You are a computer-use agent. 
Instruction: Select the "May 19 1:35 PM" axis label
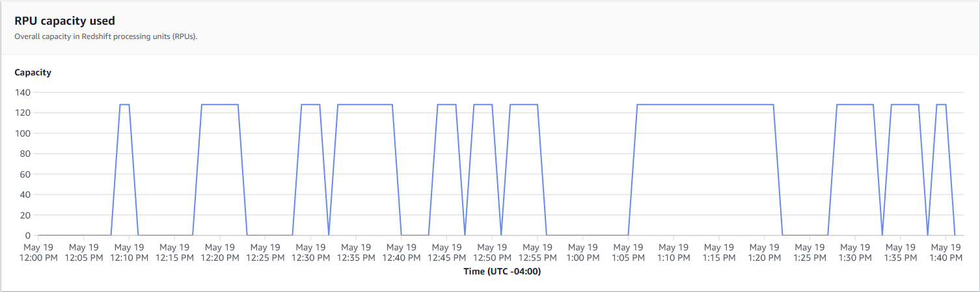click(x=900, y=252)
